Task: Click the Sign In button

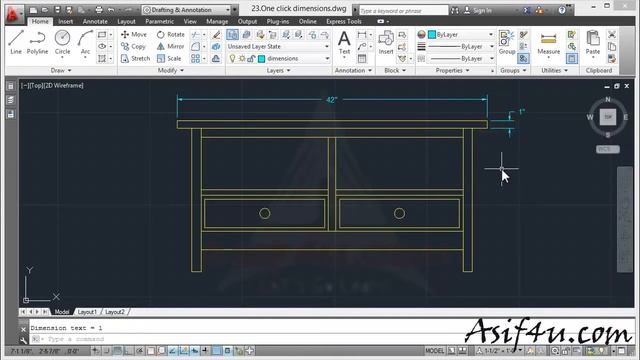Action: point(478,11)
